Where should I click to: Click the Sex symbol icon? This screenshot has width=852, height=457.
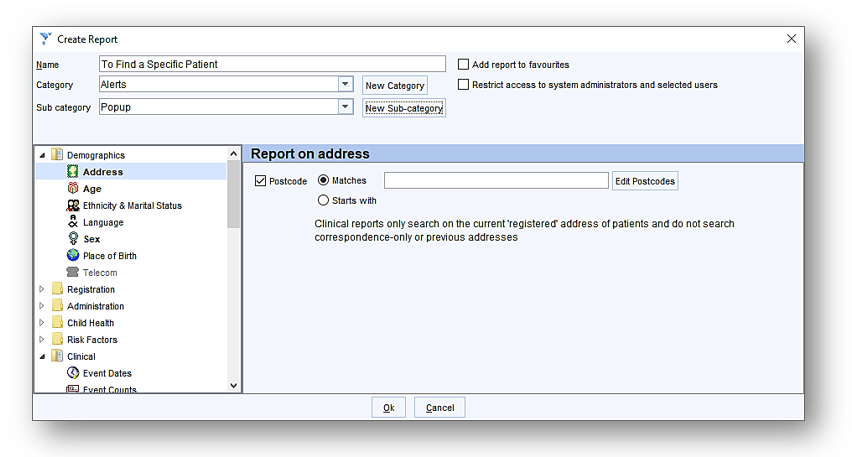coord(72,239)
